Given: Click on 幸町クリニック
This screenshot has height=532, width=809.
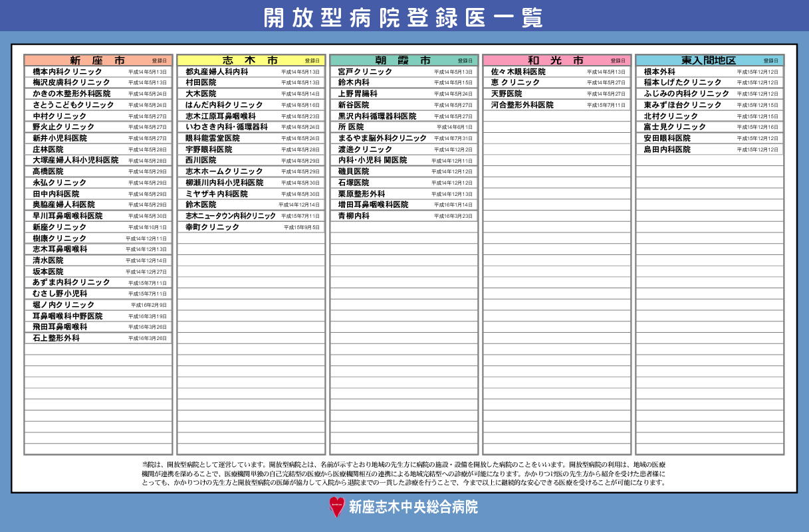Looking at the screenshot, I should pos(251,227).
